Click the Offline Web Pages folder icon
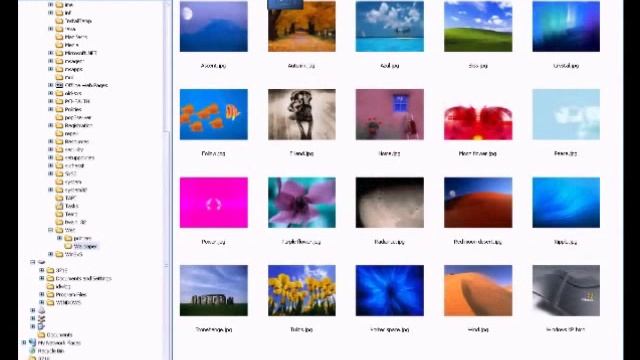 59,85
